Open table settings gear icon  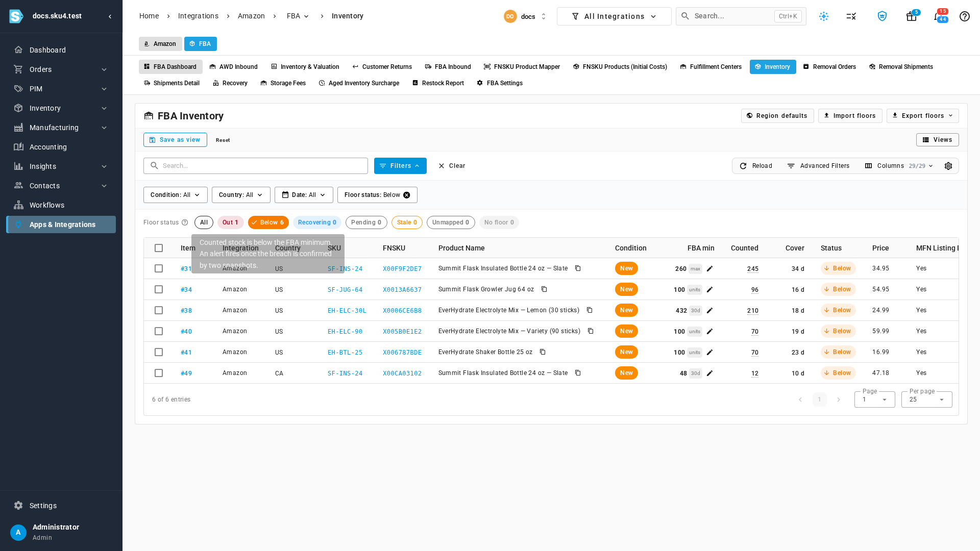948,166
